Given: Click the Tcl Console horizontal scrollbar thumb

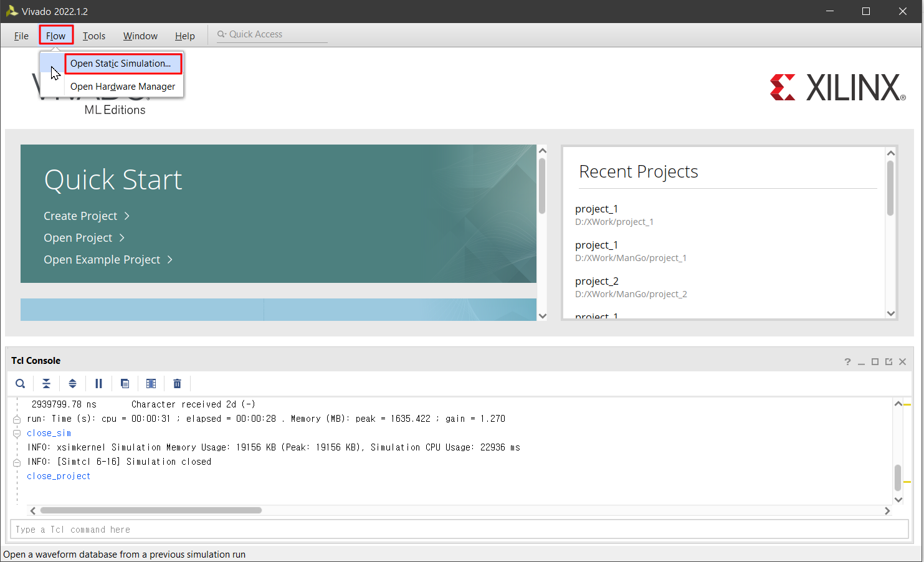Looking at the screenshot, I should tap(151, 511).
